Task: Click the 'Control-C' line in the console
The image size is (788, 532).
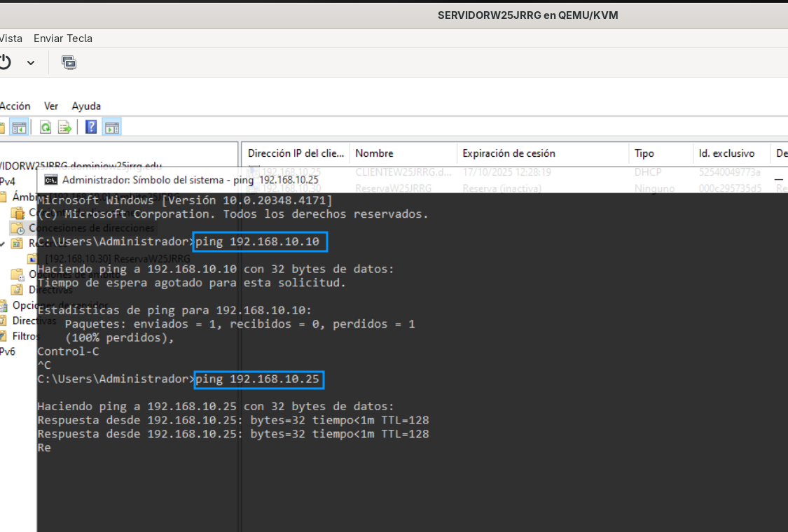Action: [x=69, y=351]
